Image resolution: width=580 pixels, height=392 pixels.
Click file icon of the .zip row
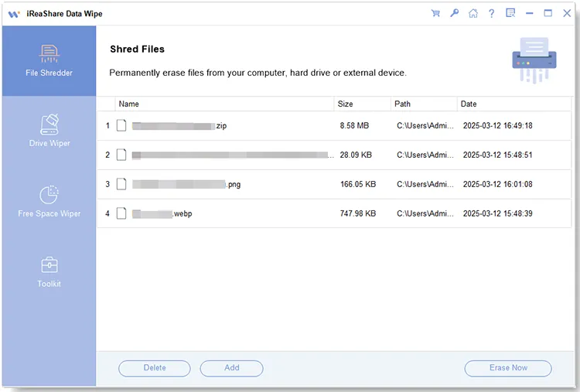click(x=121, y=125)
